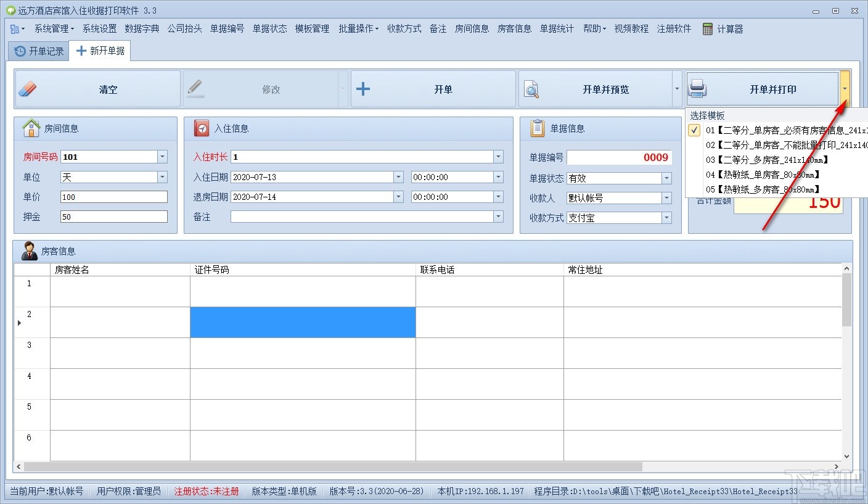Open the 单据统计 menu item
Image resolution: width=868 pixels, height=504 pixels.
(557, 28)
